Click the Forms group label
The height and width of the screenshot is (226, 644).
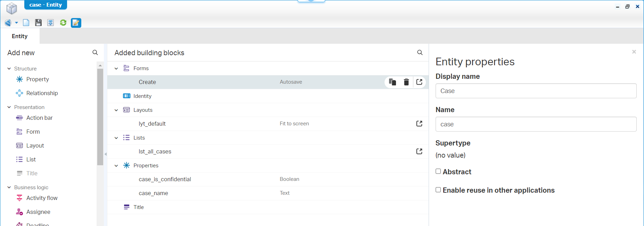(141, 68)
